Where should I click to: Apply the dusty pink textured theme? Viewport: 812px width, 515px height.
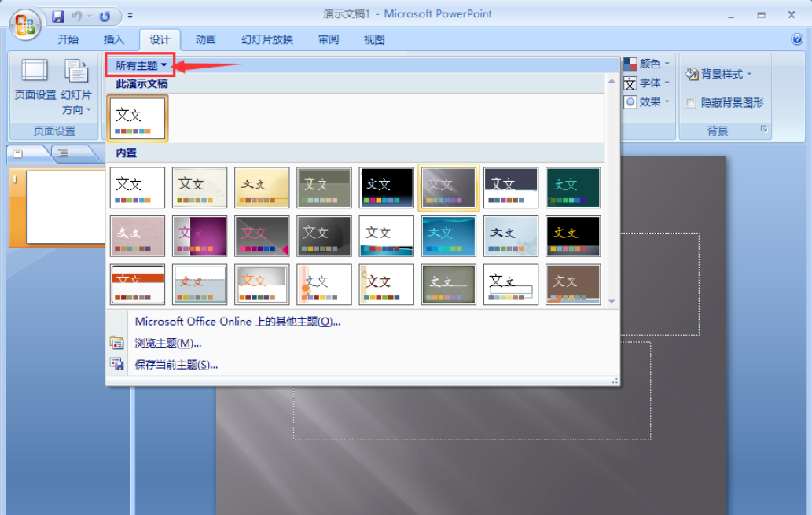[138, 236]
